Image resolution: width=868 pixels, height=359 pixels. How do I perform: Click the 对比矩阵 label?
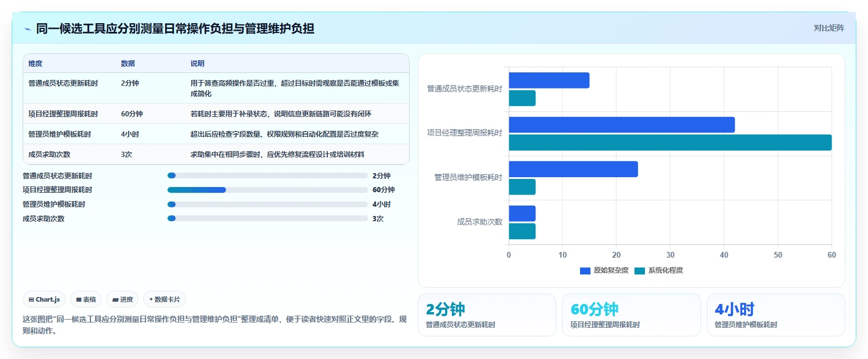point(829,28)
